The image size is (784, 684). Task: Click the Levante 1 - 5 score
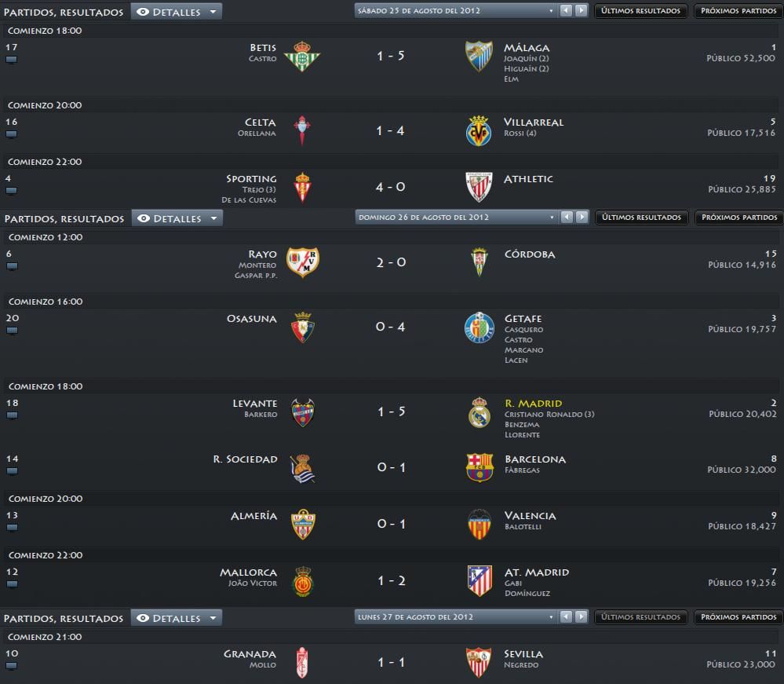(391, 411)
